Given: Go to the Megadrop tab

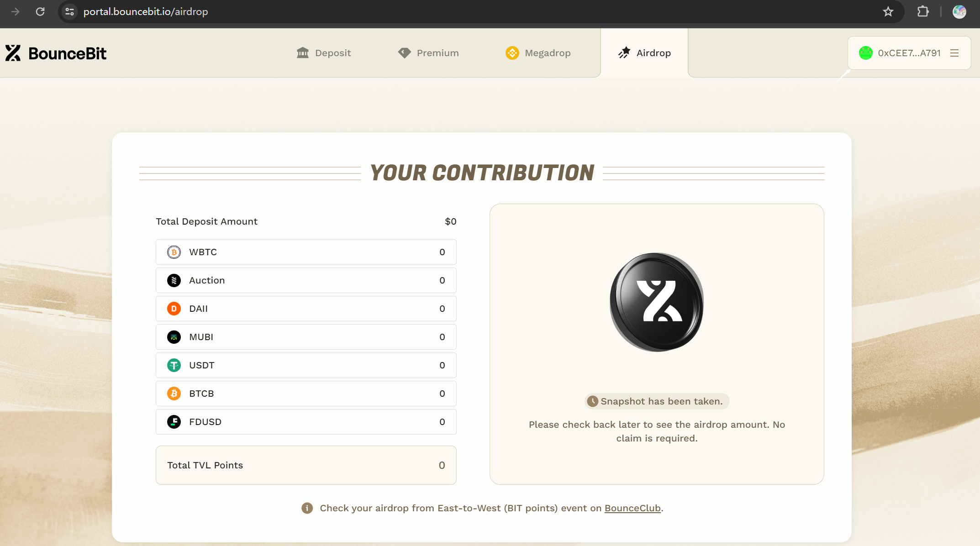Looking at the screenshot, I should 538,53.
